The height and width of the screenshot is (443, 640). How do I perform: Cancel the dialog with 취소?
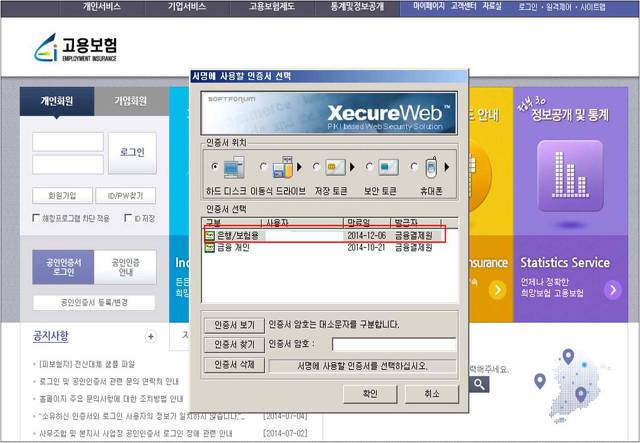pos(432,394)
